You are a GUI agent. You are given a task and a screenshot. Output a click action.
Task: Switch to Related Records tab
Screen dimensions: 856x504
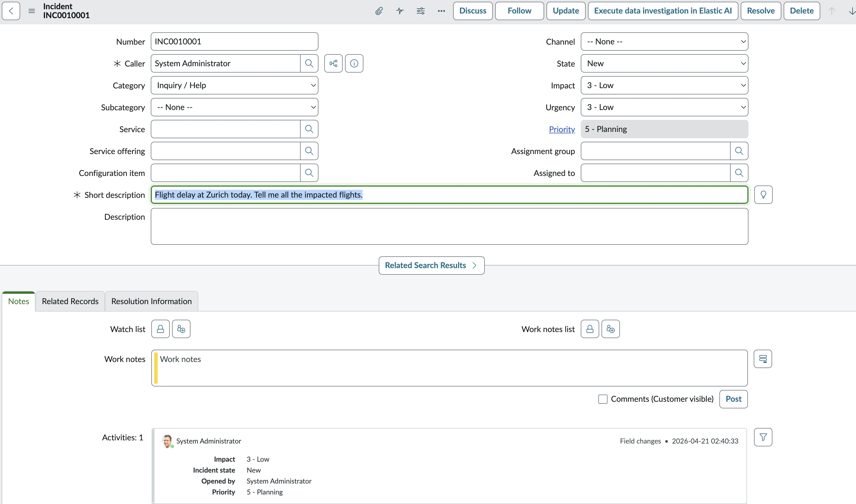pyautogui.click(x=70, y=301)
